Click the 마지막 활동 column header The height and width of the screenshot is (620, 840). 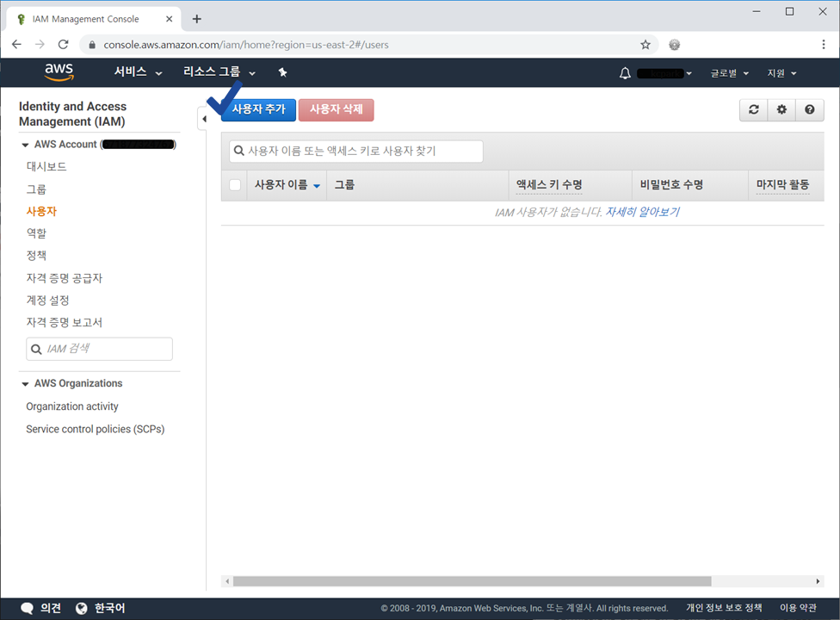(782, 185)
